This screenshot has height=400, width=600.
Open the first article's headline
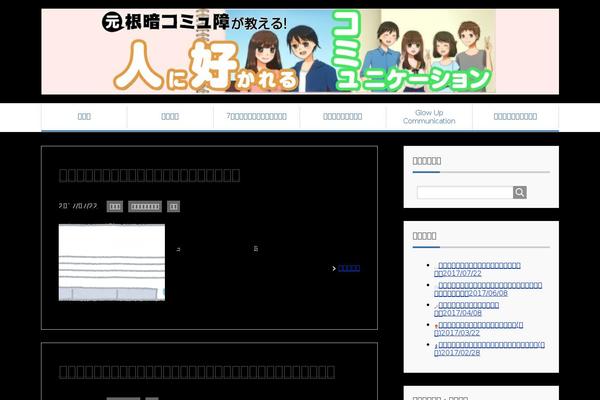tap(149, 175)
